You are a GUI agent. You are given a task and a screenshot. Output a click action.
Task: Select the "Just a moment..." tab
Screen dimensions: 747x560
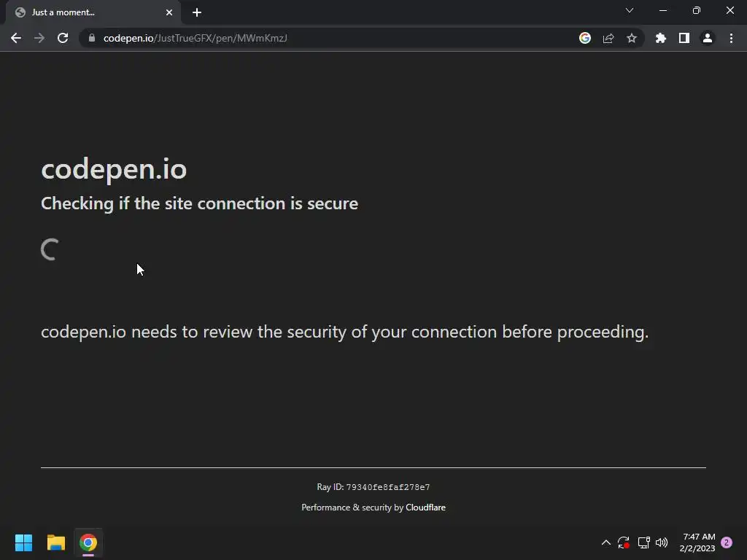(93, 12)
